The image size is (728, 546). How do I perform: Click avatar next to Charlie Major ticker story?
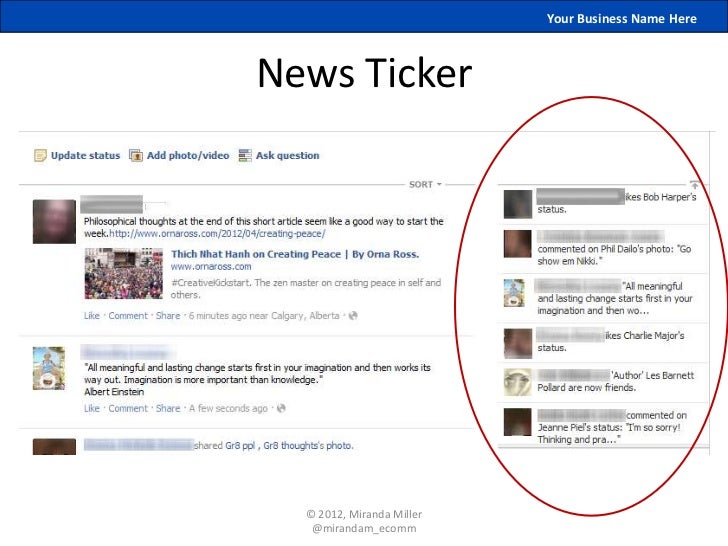pos(518,344)
